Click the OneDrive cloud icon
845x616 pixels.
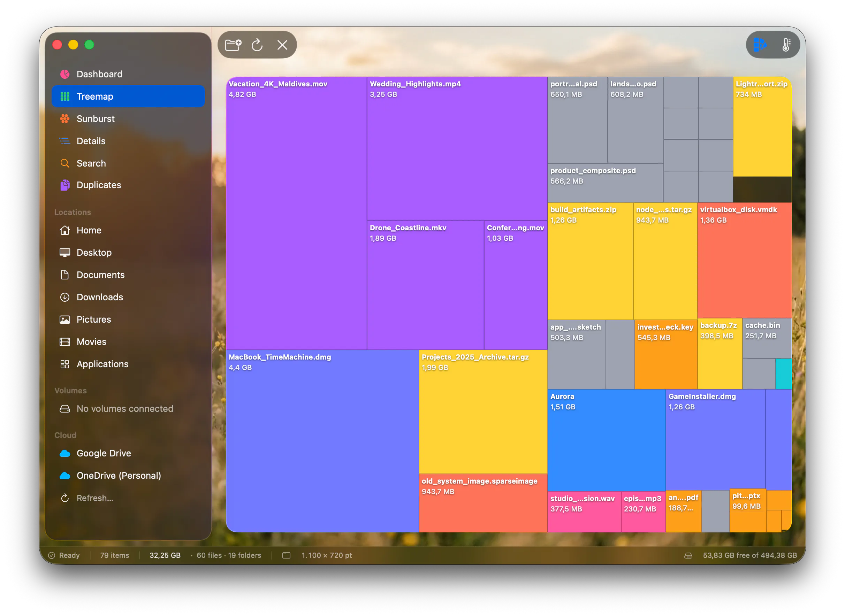point(65,476)
